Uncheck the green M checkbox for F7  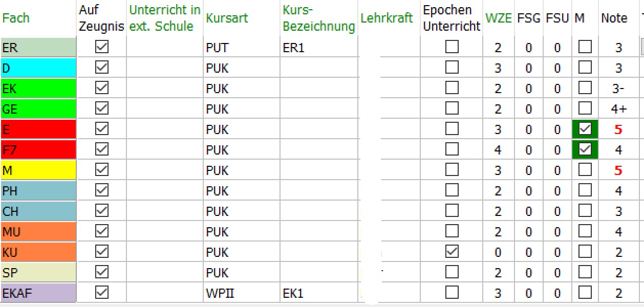click(585, 149)
